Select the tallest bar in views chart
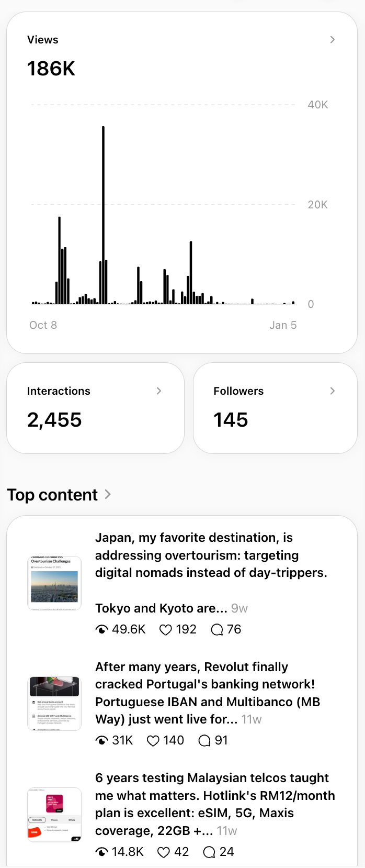The height and width of the screenshot is (868, 365). click(x=103, y=215)
